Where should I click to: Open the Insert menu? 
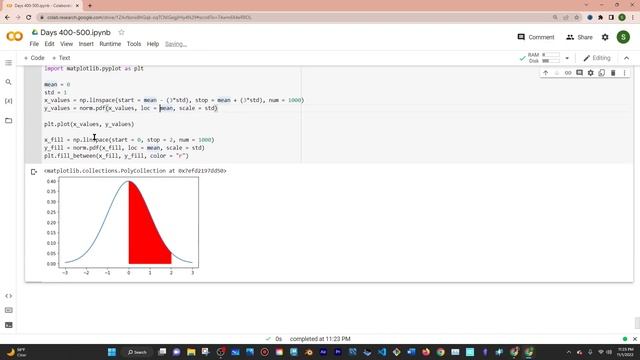click(86, 44)
